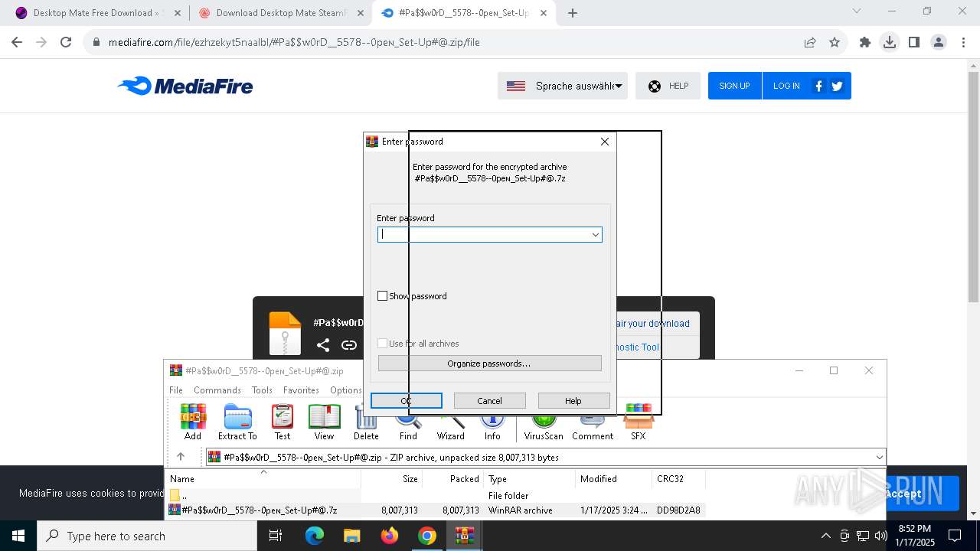
Task: Open Chrome extensions puzzle icon
Action: pos(865,42)
